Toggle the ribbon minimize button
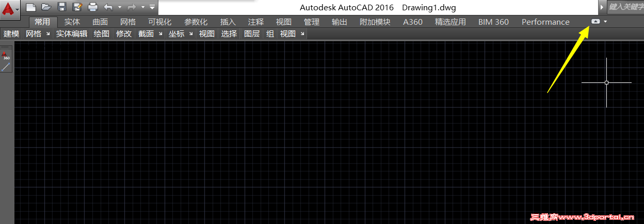The width and height of the screenshot is (644, 224). [x=595, y=22]
